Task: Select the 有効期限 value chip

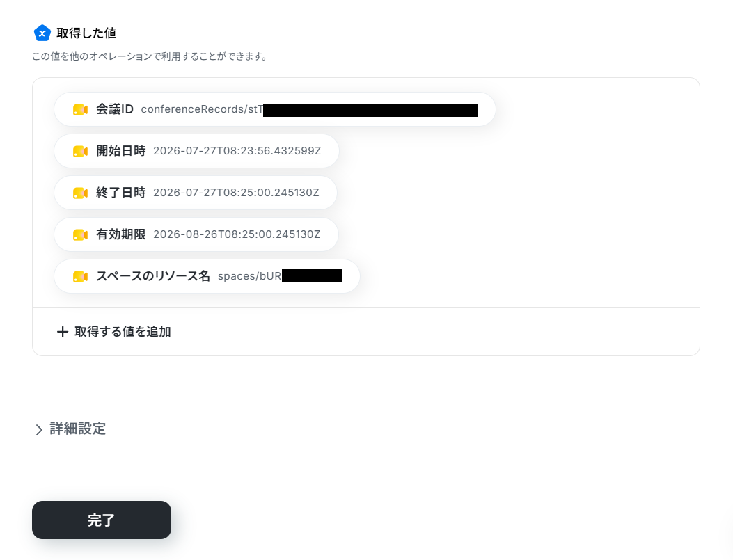Action: click(196, 234)
